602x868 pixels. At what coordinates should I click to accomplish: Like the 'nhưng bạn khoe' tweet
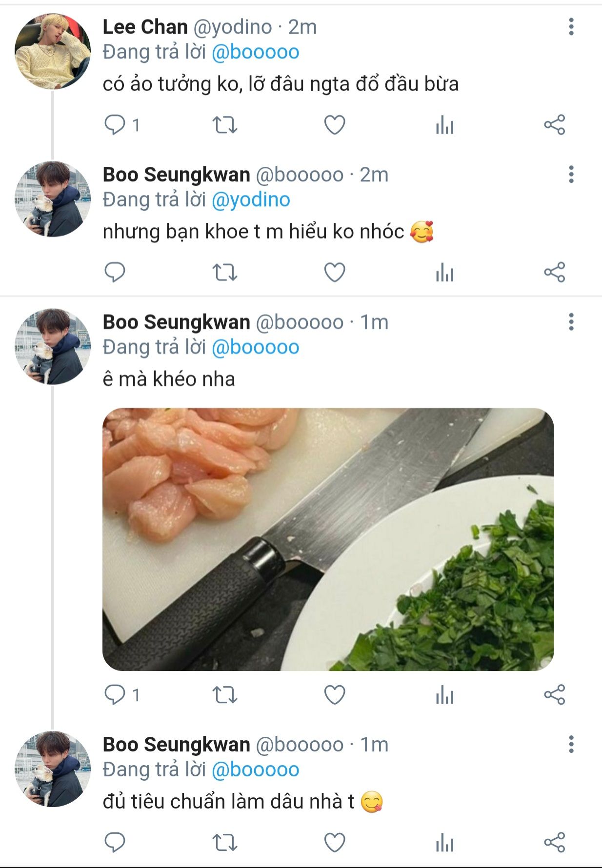335,272
